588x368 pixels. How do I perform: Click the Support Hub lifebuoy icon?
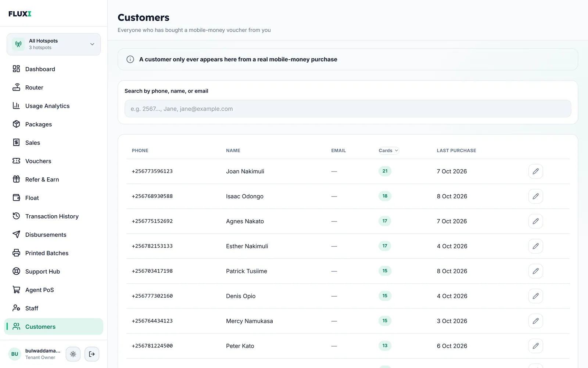click(16, 271)
